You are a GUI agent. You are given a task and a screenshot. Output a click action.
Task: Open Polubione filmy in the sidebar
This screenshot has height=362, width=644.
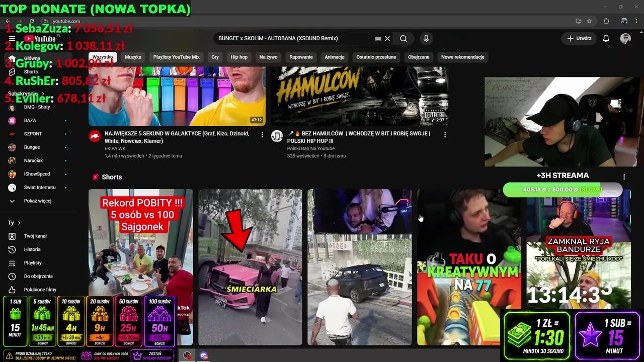tap(40, 290)
